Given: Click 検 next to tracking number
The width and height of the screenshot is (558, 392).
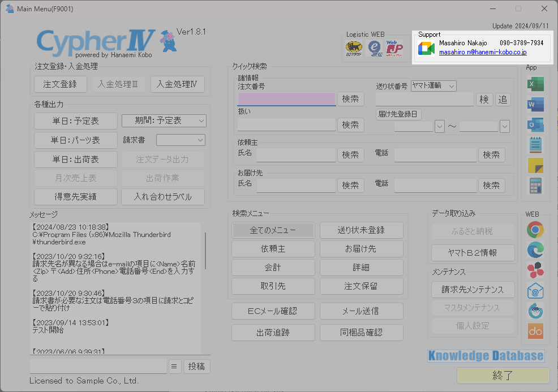Looking at the screenshot, I should click(x=484, y=99).
